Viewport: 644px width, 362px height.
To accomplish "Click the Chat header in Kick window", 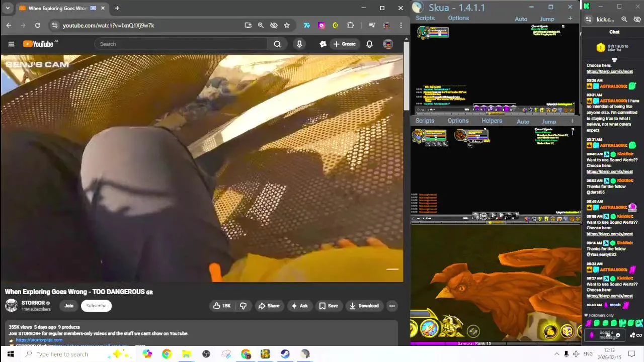I will point(614,32).
